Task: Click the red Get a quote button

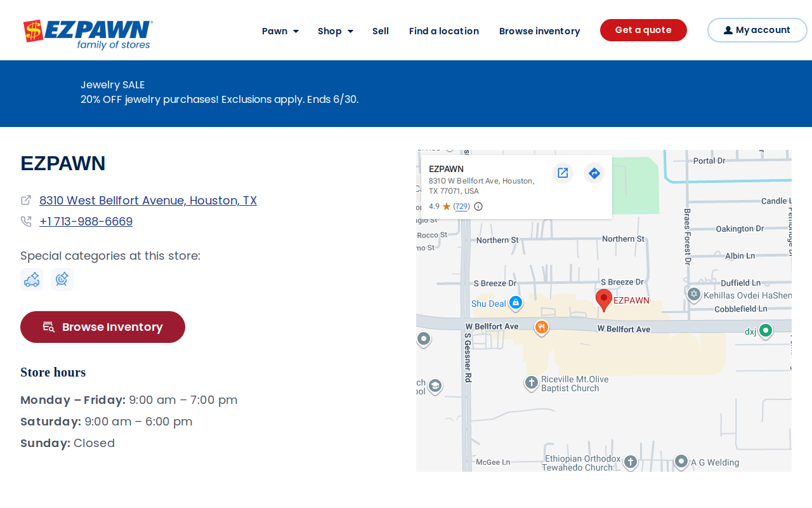Action: coord(643,30)
